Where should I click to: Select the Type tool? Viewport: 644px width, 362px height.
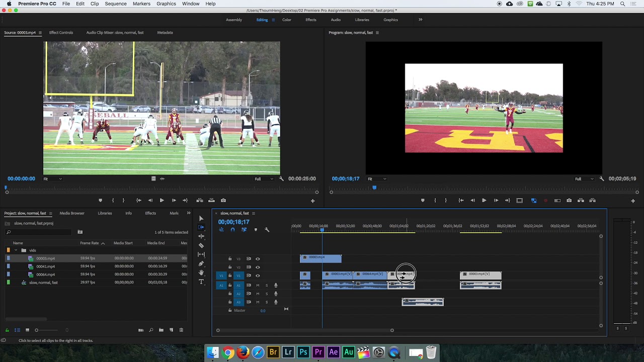point(201,282)
